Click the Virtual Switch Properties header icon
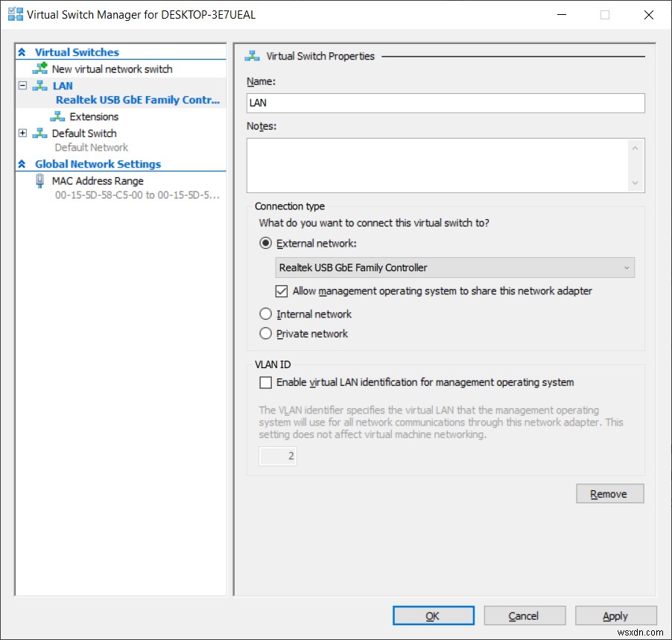The width and height of the screenshot is (672, 640). pos(252,56)
